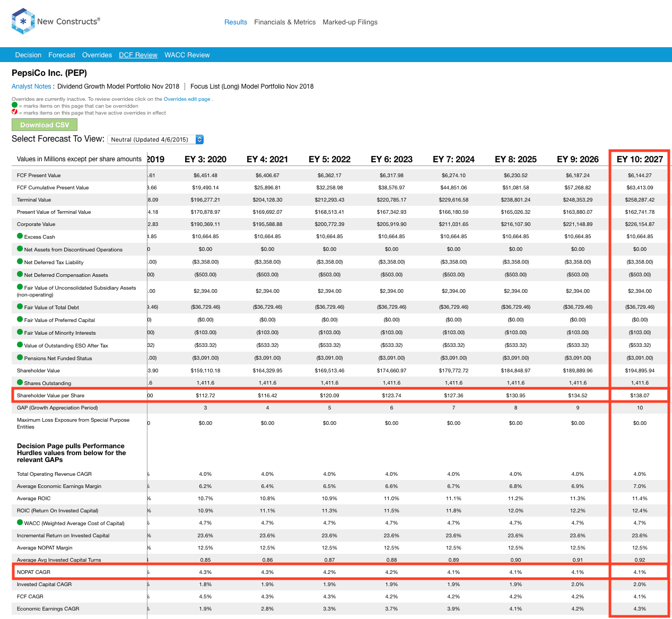Click the FCF Present Value row label

(39, 176)
